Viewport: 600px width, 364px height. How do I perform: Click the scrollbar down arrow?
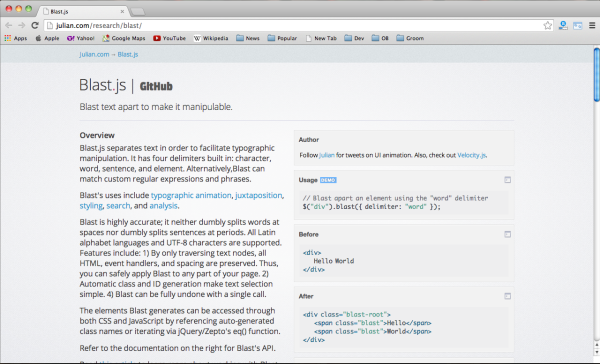[597, 351]
